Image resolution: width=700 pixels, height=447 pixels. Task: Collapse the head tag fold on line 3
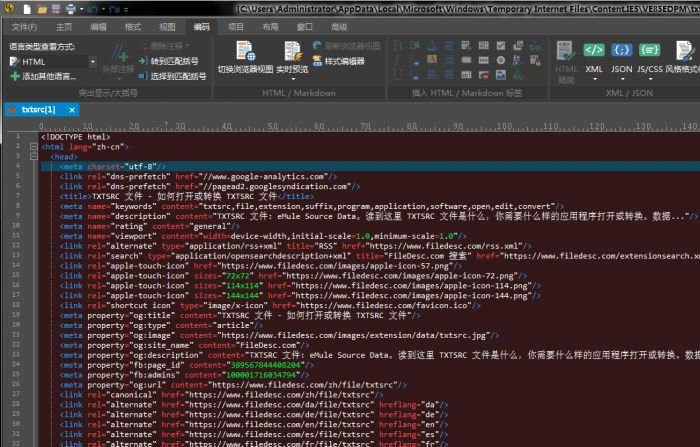[x=33, y=156]
